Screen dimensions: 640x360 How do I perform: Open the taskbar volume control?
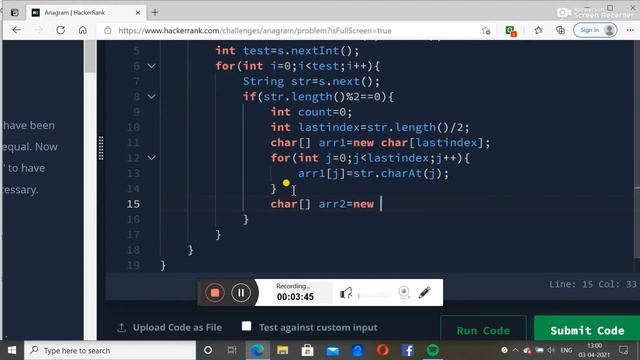pyautogui.click(x=551, y=350)
